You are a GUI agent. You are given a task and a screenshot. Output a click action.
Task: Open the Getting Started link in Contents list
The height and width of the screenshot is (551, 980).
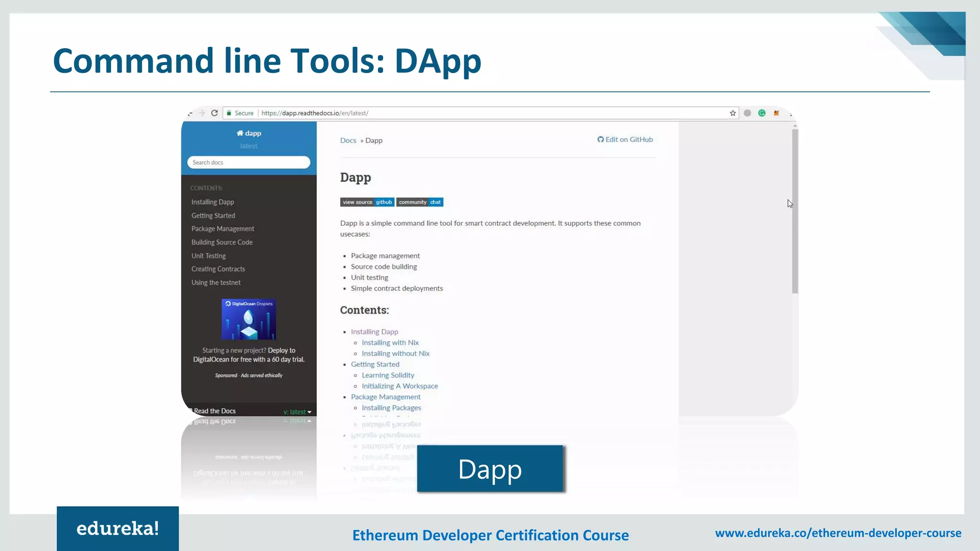tap(375, 364)
